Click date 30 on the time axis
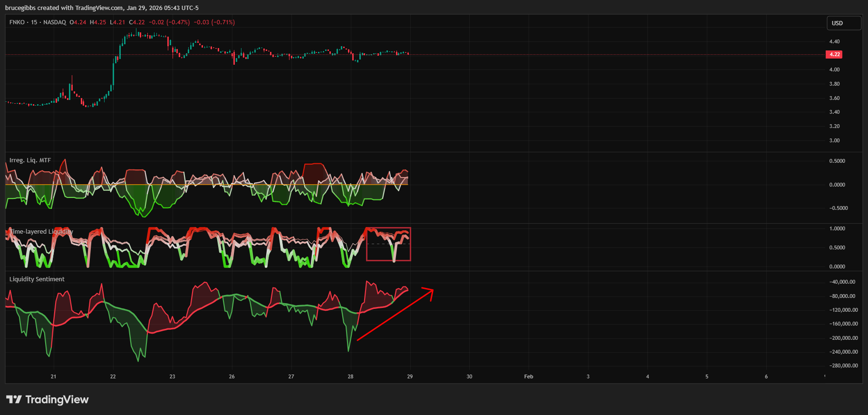 tap(469, 376)
